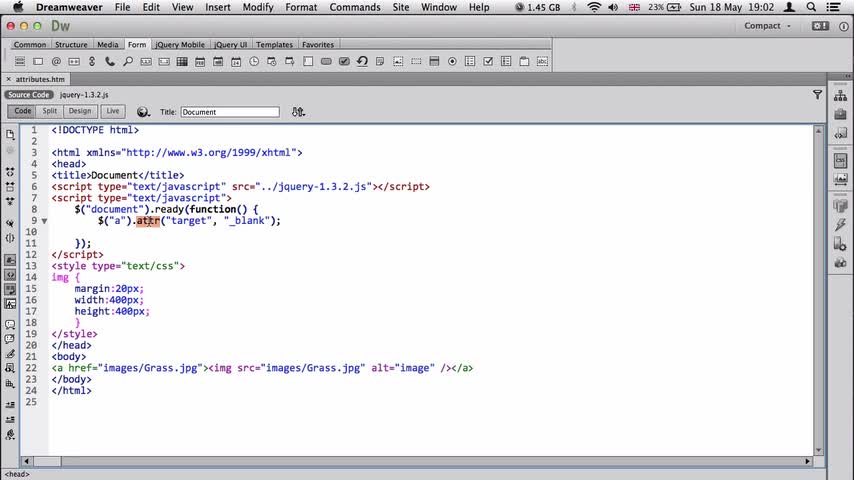Toggle Line Numbers in coding toolbar
The height and width of the screenshot is (480, 854).
click(x=10, y=260)
